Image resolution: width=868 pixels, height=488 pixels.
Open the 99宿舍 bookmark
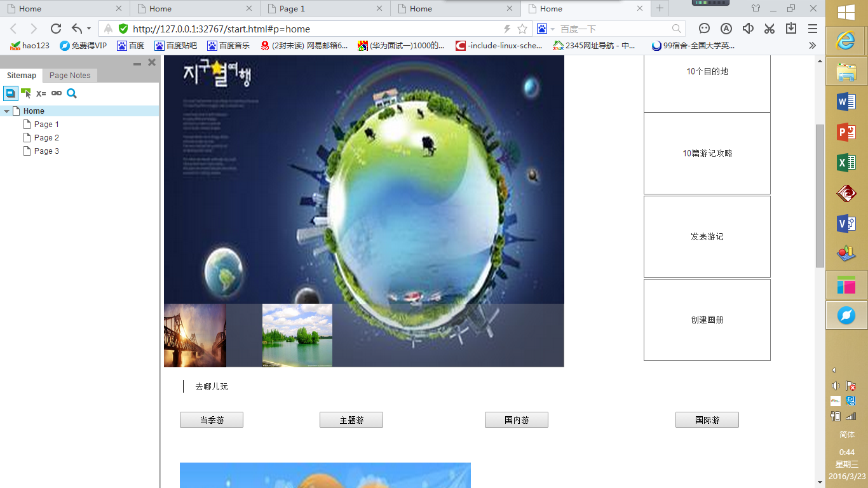point(693,45)
